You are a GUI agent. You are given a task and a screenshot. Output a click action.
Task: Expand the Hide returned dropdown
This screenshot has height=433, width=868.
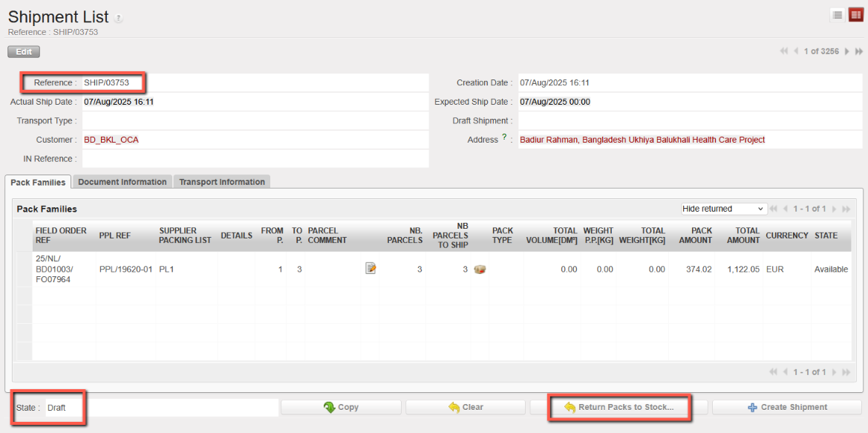[x=724, y=209]
